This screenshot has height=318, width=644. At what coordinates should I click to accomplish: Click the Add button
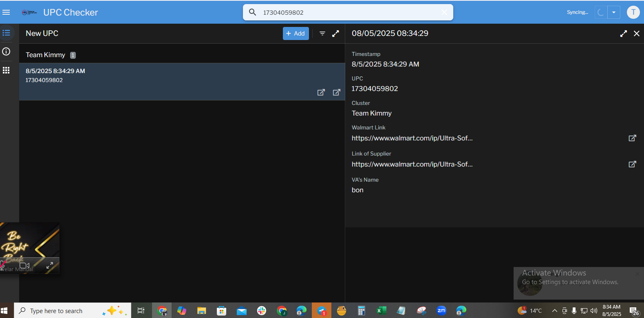[x=296, y=33]
